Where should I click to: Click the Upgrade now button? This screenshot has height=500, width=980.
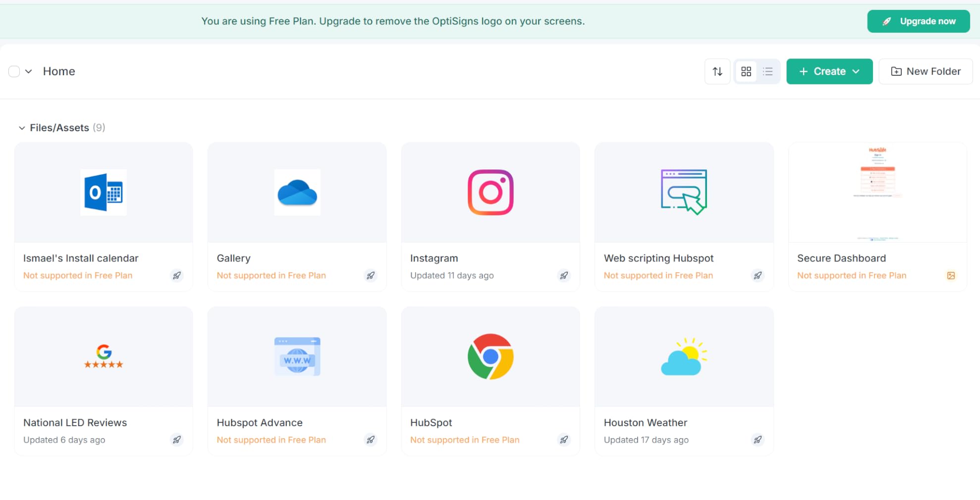click(919, 21)
